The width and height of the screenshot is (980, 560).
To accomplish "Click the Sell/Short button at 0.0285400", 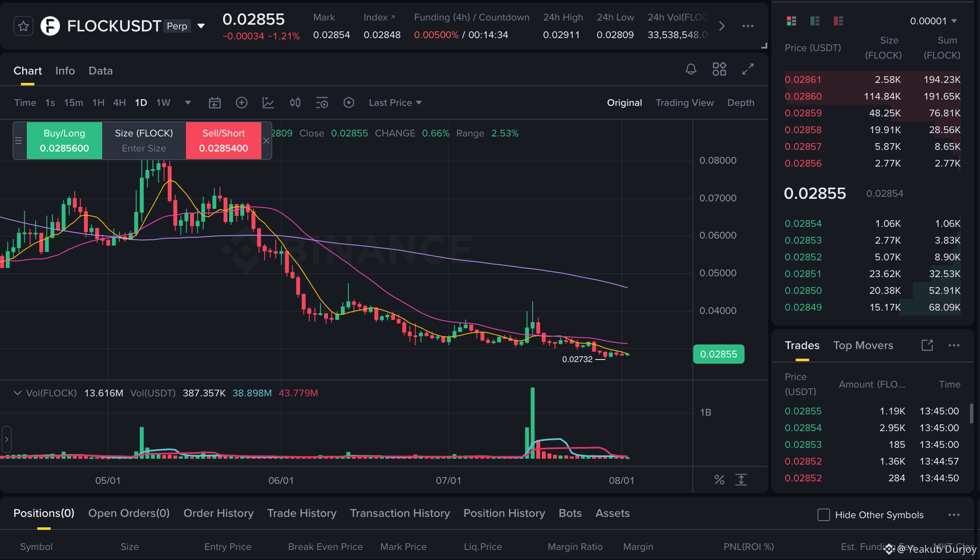I will pos(224,141).
